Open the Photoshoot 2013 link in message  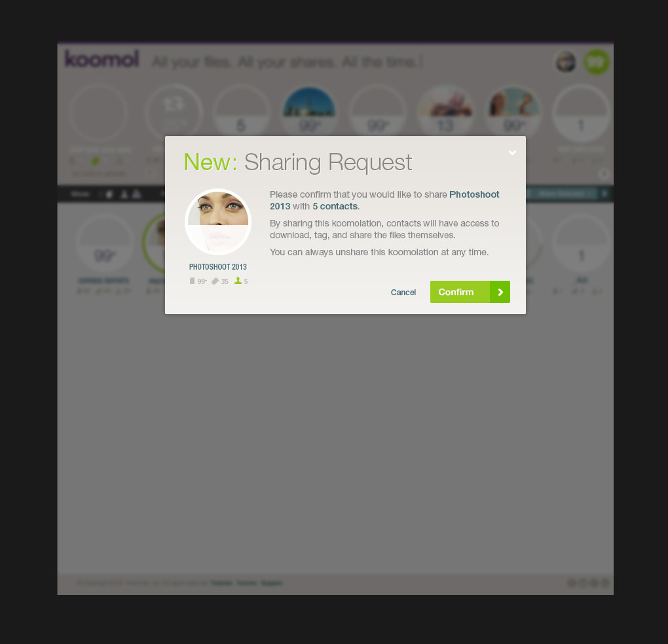(384, 200)
